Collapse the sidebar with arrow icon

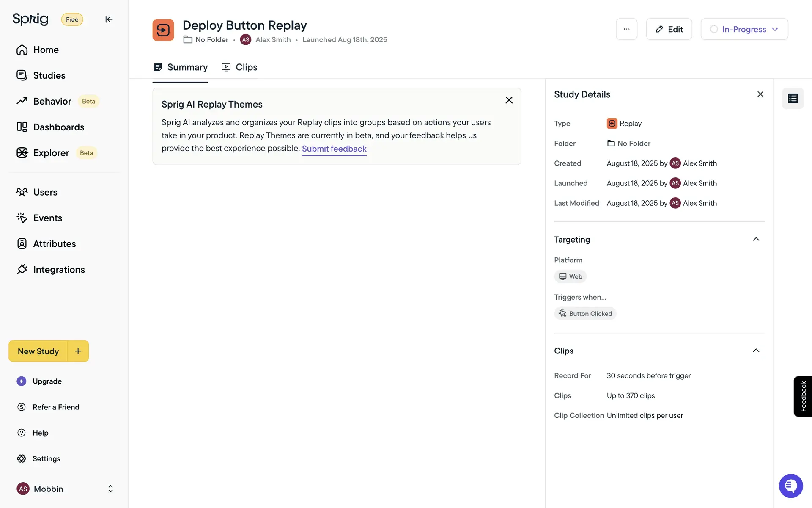tap(109, 19)
